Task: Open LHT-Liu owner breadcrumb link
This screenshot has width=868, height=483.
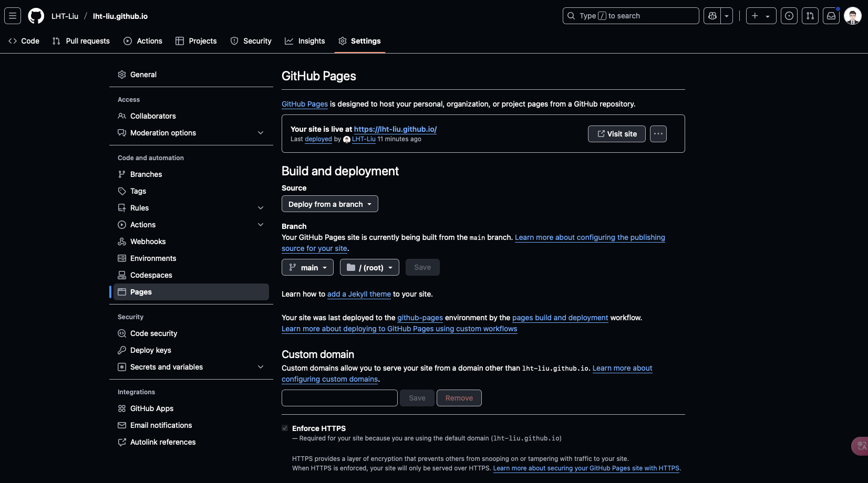Action: [65, 16]
